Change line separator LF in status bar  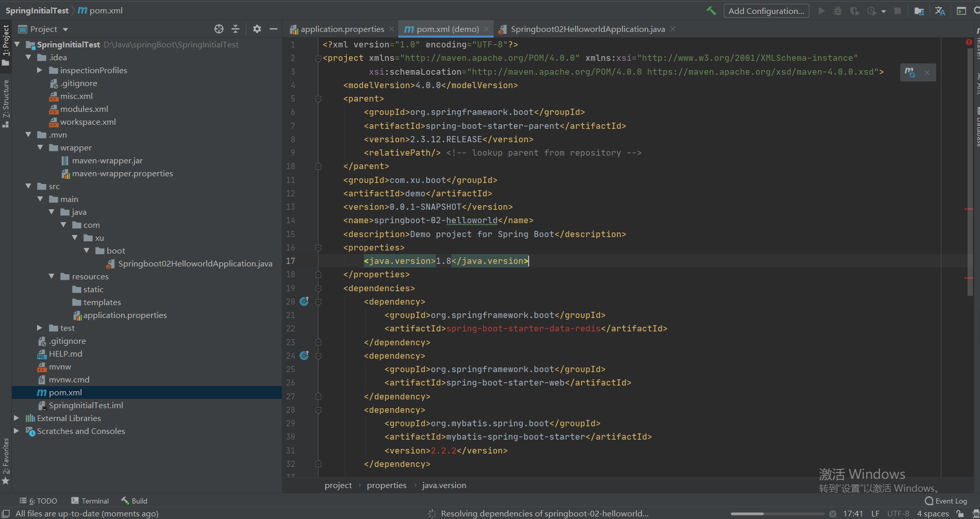[x=875, y=513]
